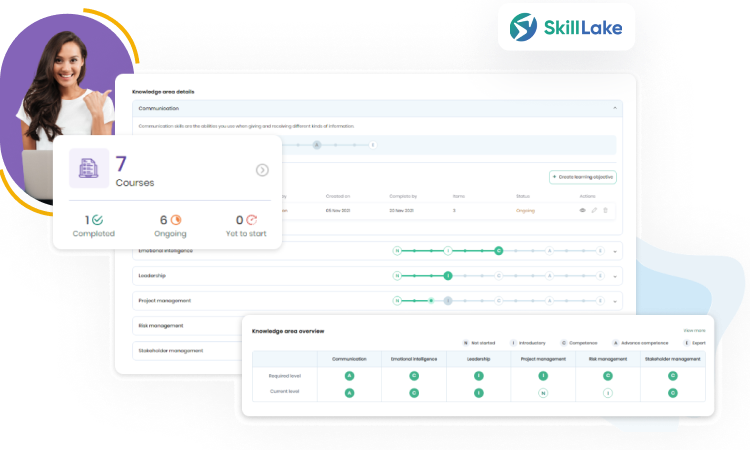This screenshot has width=750, height=450.
Task: Click the Not started legend N icon
Action: (466, 343)
